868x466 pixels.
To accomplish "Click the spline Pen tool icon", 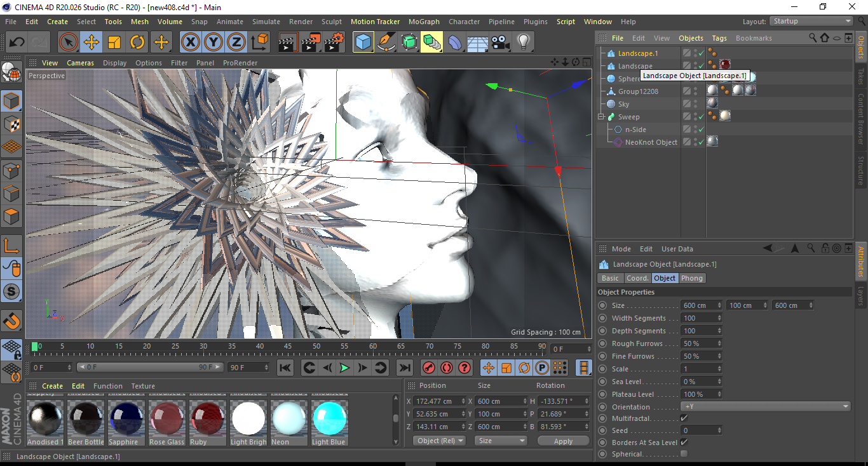I will (x=386, y=43).
